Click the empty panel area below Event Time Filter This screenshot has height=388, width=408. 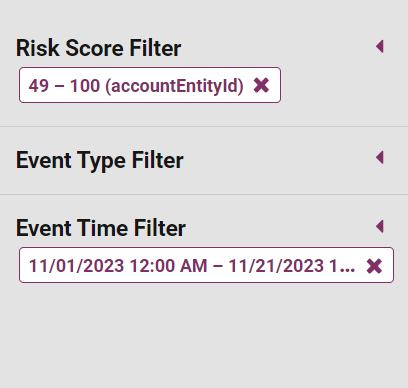[x=204, y=333]
